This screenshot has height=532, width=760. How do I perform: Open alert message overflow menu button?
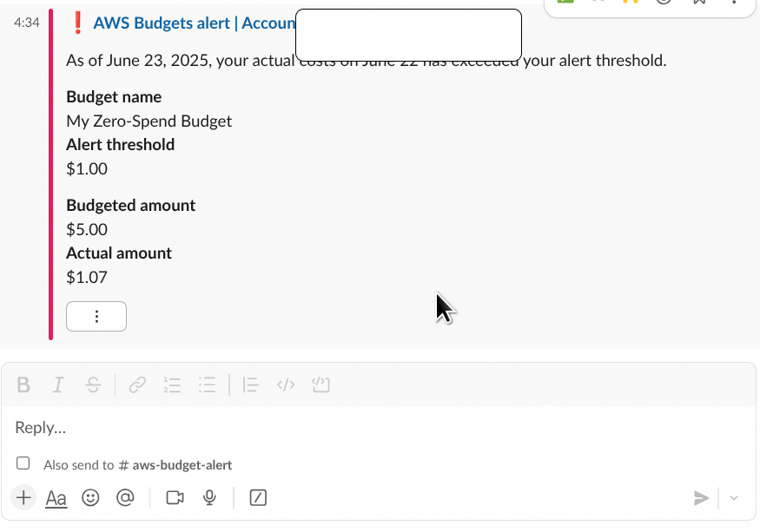[x=96, y=317]
